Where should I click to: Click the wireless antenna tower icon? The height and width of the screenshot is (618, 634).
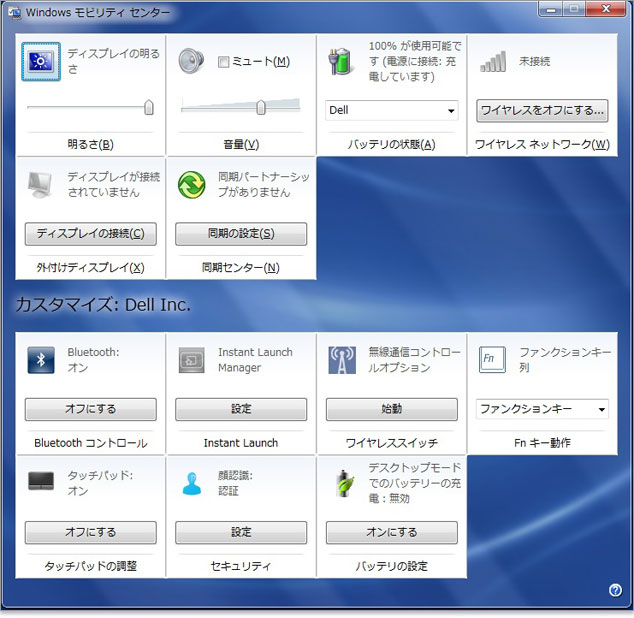tap(342, 360)
